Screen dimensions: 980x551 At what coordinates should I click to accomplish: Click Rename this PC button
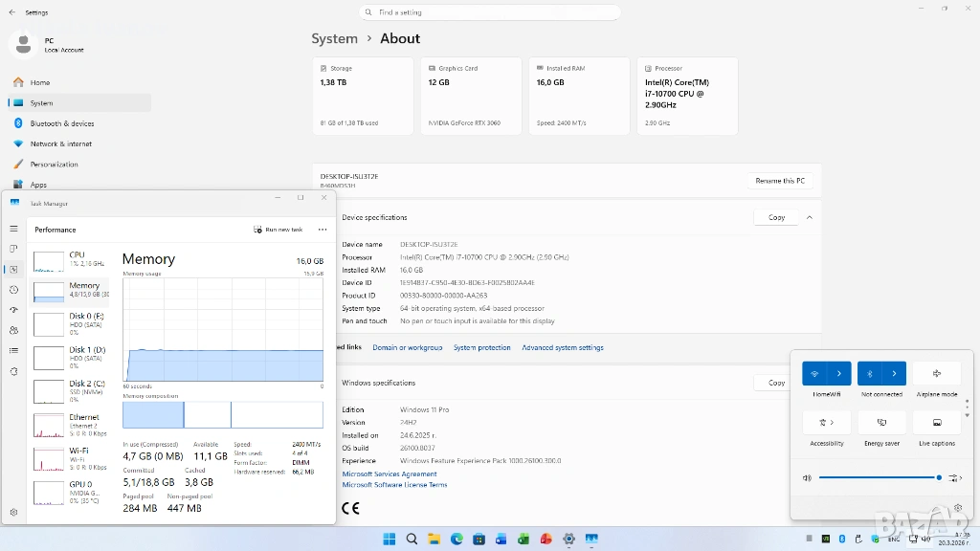click(x=780, y=181)
